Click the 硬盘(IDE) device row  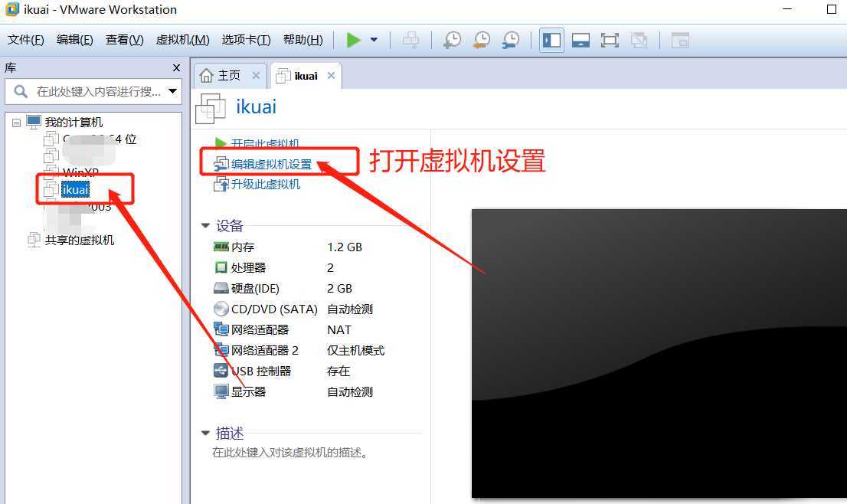click(283, 288)
